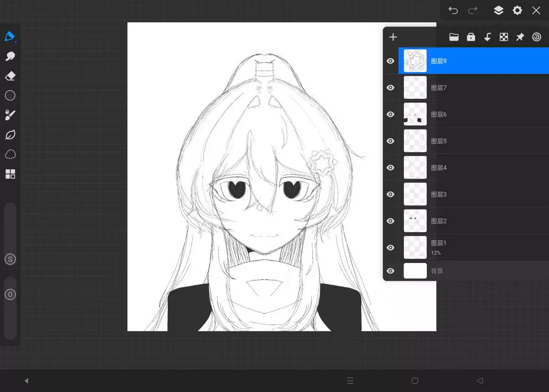Viewport: 549px width, 392px height.
Task: Open the 背景 white color swatch
Action: 415,271
